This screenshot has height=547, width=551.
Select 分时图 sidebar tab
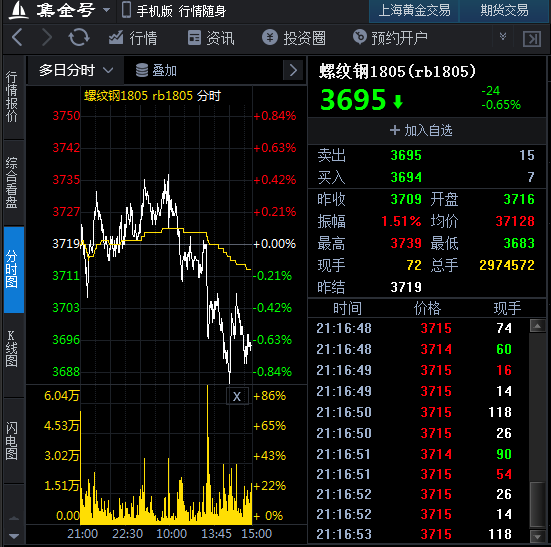(13, 269)
